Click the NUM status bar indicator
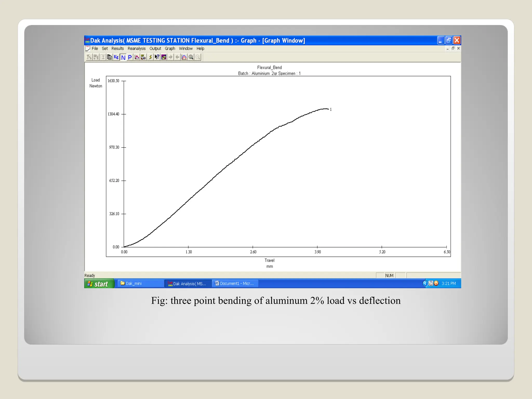The height and width of the screenshot is (399, 532). tap(389, 276)
